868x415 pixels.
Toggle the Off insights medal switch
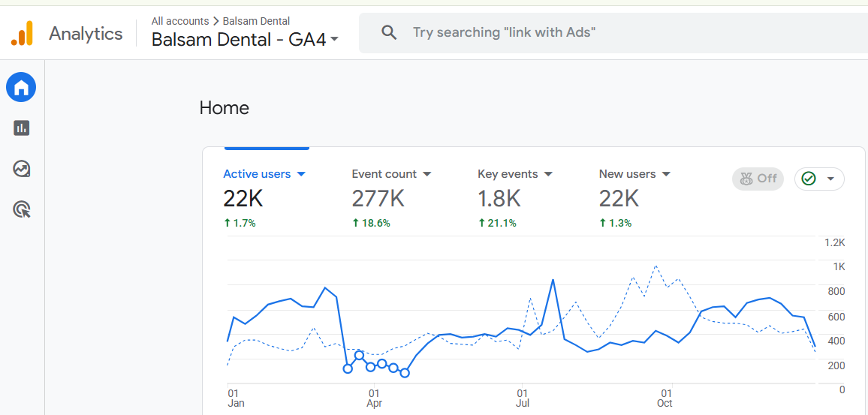coord(758,179)
